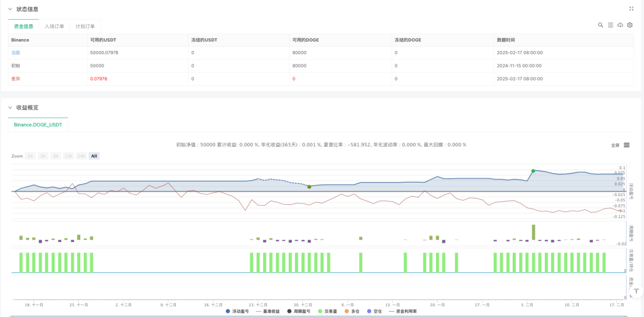Select the All zoom range button
The image size is (644, 317).
pos(94,156)
